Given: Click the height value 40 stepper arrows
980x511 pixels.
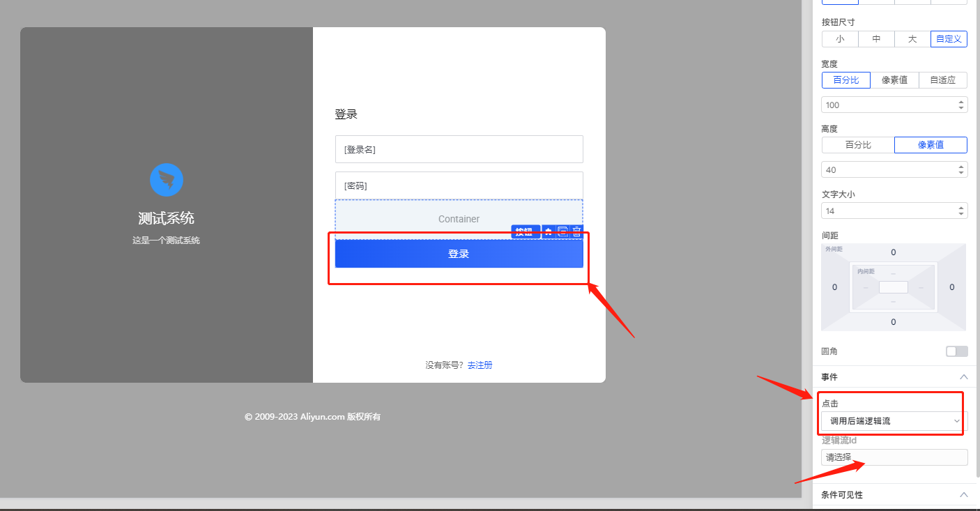Looking at the screenshot, I should click(961, 169).
